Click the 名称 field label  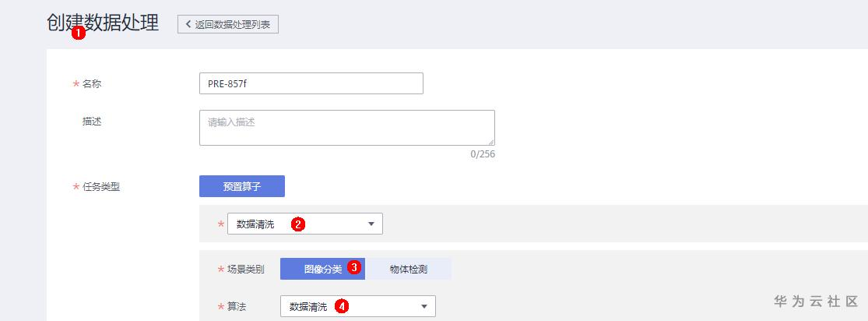92,84
